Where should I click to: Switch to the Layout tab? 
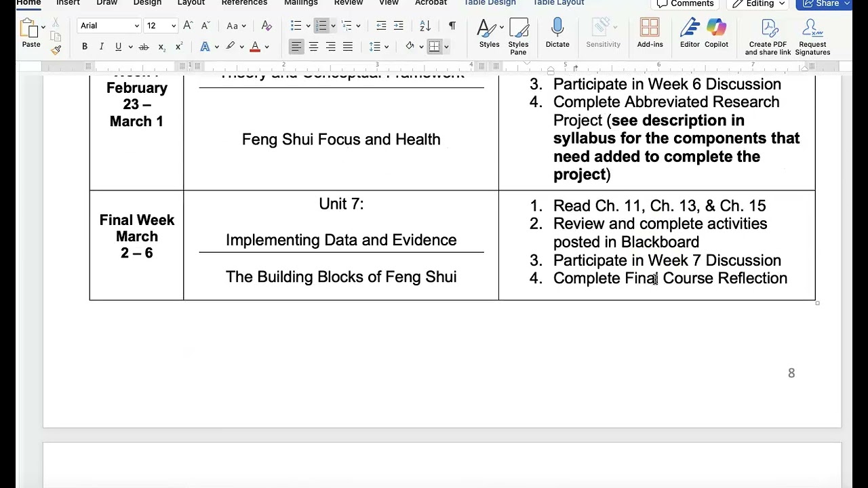point(191,3)
